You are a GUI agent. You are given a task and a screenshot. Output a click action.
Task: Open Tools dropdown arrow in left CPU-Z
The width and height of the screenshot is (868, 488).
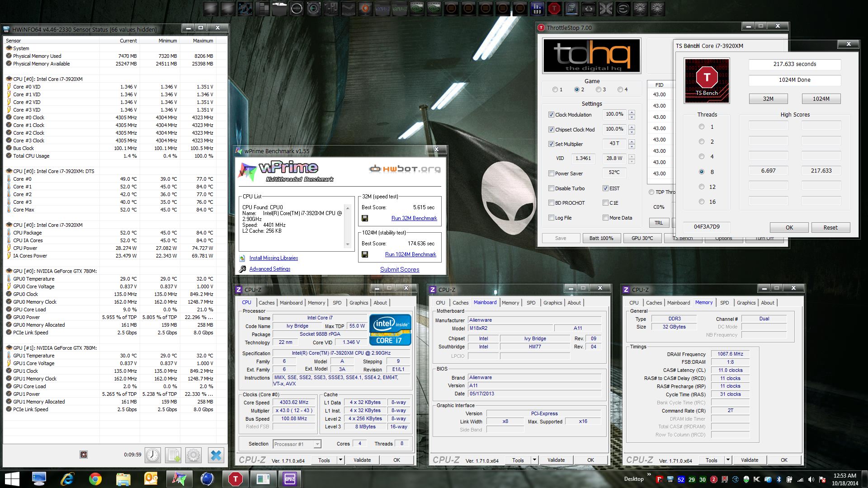coord(340,460)
